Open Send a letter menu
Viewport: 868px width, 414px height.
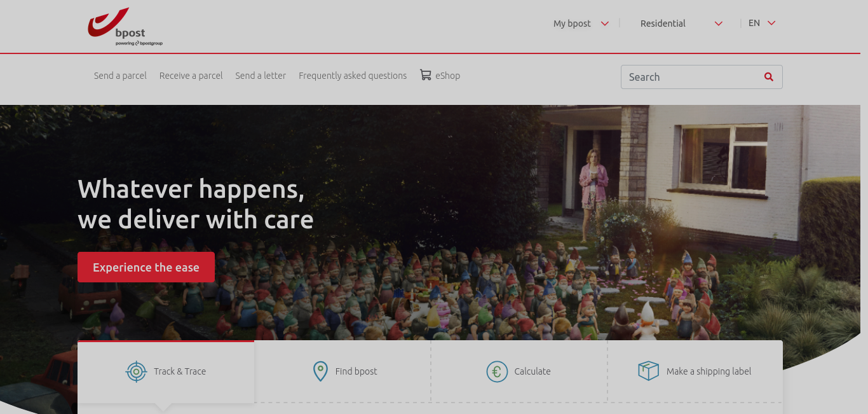pos(261,76)
